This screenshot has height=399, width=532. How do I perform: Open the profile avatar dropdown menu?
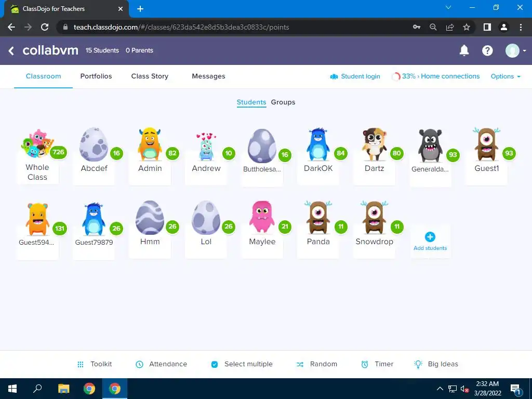[515, 50]
